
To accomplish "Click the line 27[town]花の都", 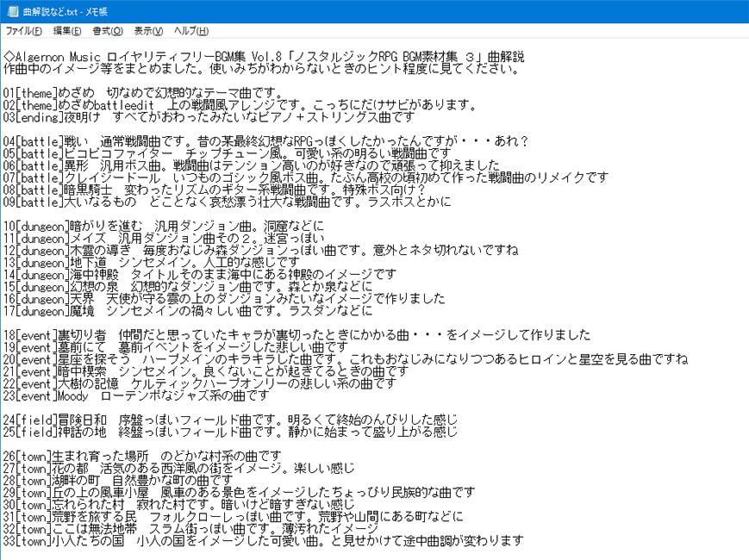I will (x=178, y=469).
